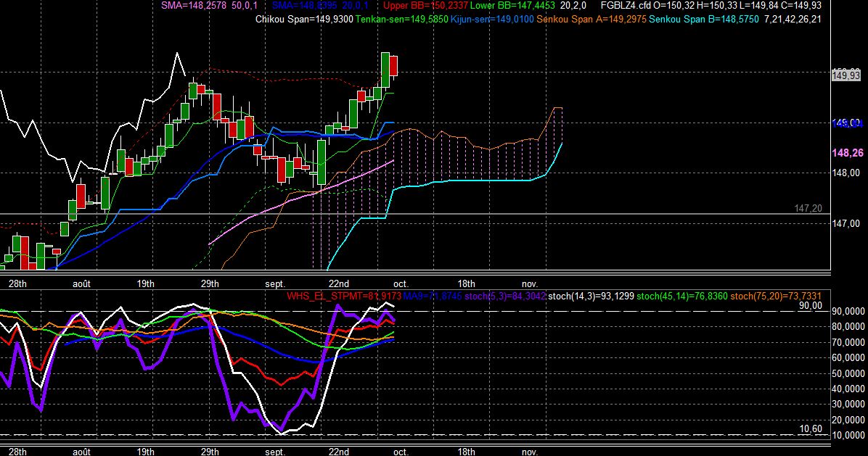Click the 147,00 price axis label

846,223
